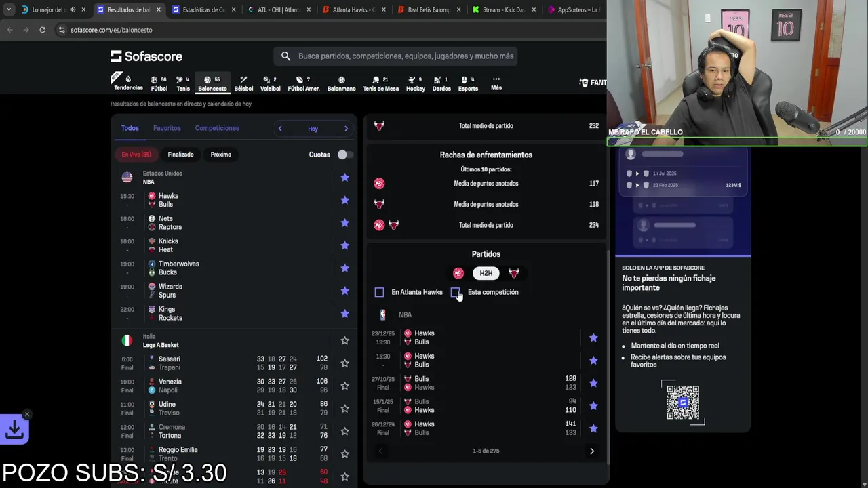The width and height of the screenshot is (868, 488).
Task: Toggle favorite star for Knicks vs Heat
Action: (344, 245)
